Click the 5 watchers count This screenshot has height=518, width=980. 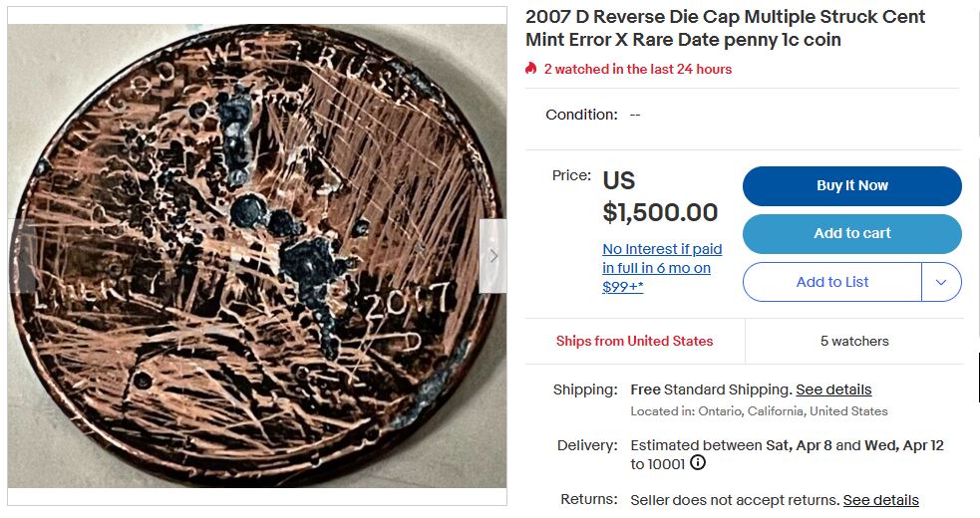tap(854, 341)
